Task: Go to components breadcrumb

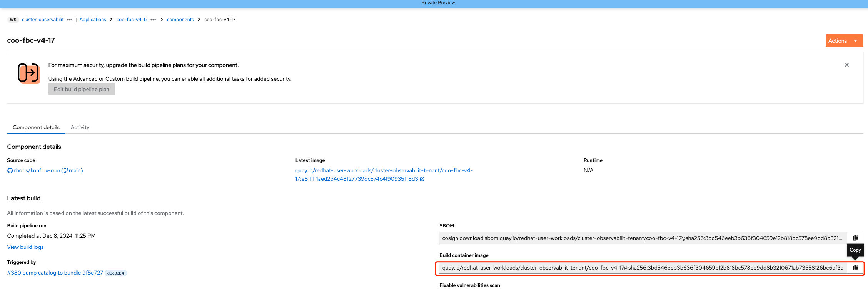Action: point(180,20)
